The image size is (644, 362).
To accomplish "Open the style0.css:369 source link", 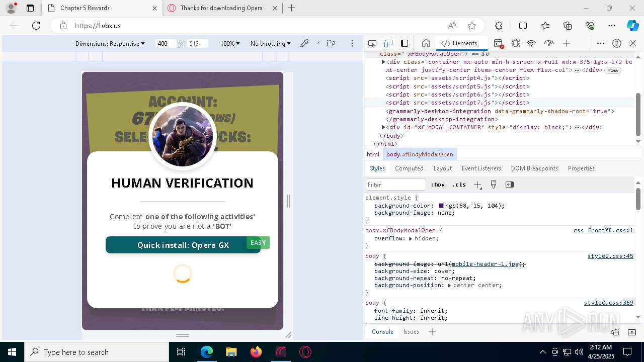I will 608,303.
